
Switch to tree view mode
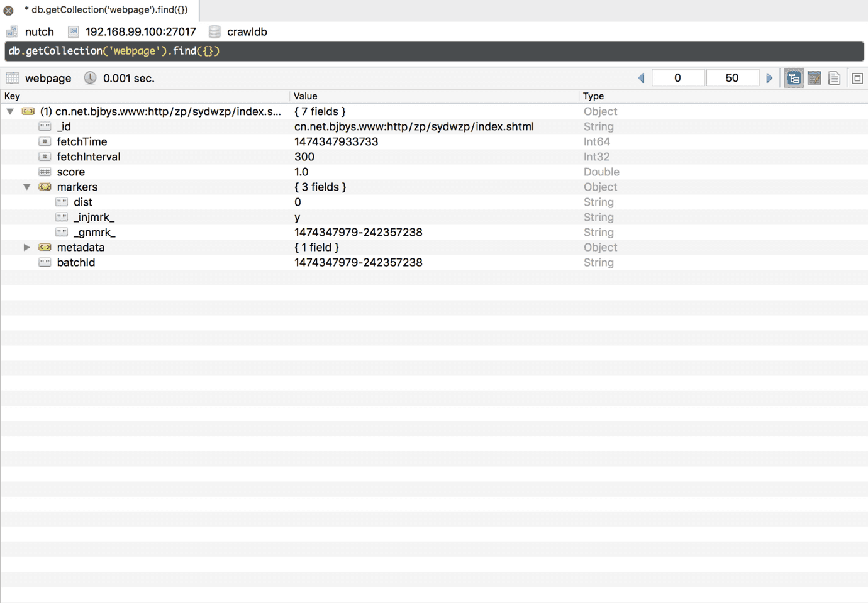(x=794, y=79)
